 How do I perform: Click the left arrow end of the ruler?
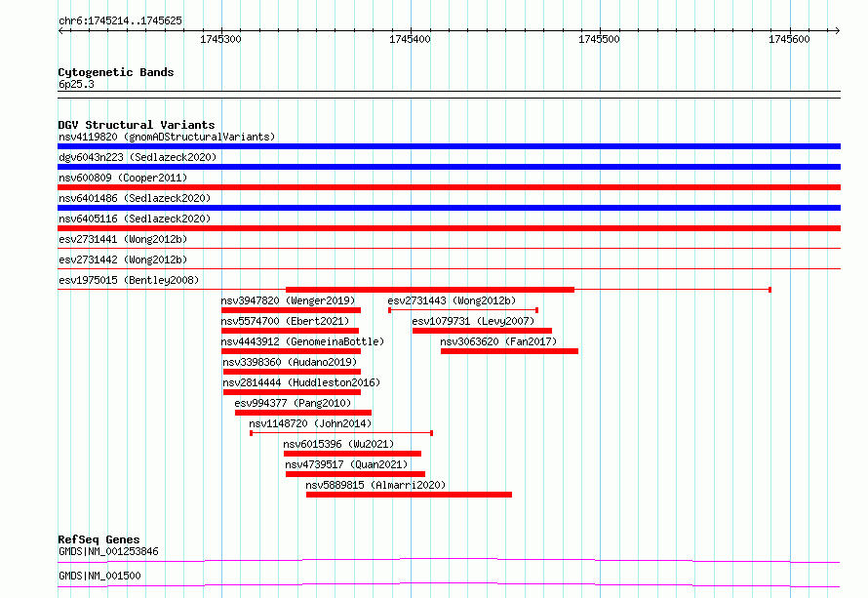(x=60, y=30)
